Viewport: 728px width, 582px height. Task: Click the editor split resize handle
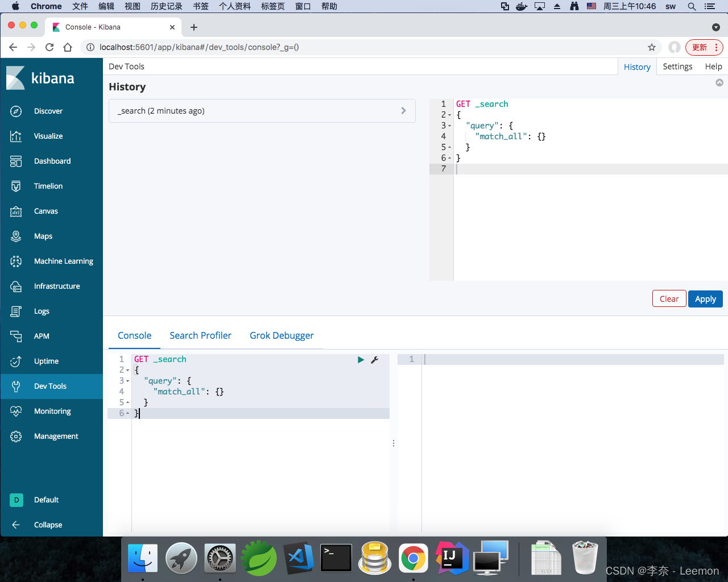pyautogui.click(x=394, y=443)
